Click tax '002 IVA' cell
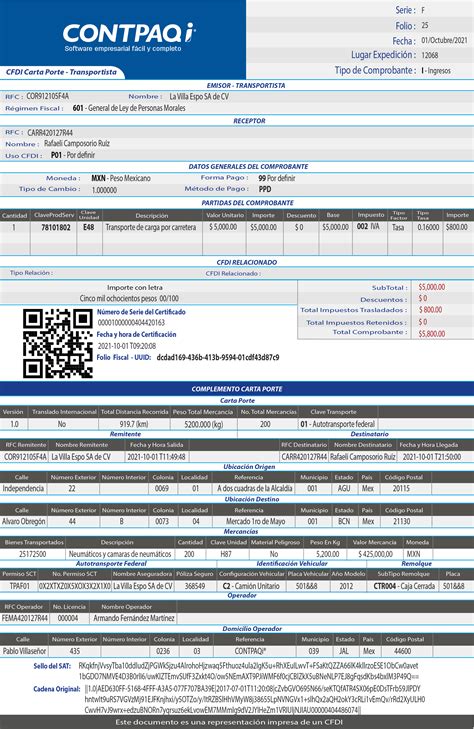The width and height of the screenshot is (474, 729). click(x=369, y=226)
